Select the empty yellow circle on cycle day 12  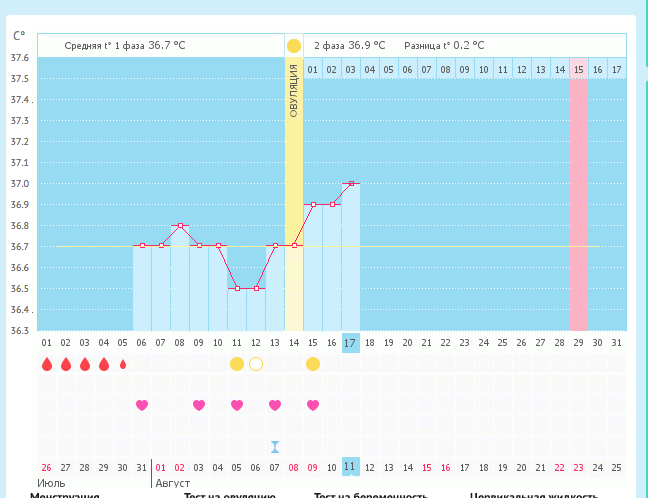(x=256, y=364)
